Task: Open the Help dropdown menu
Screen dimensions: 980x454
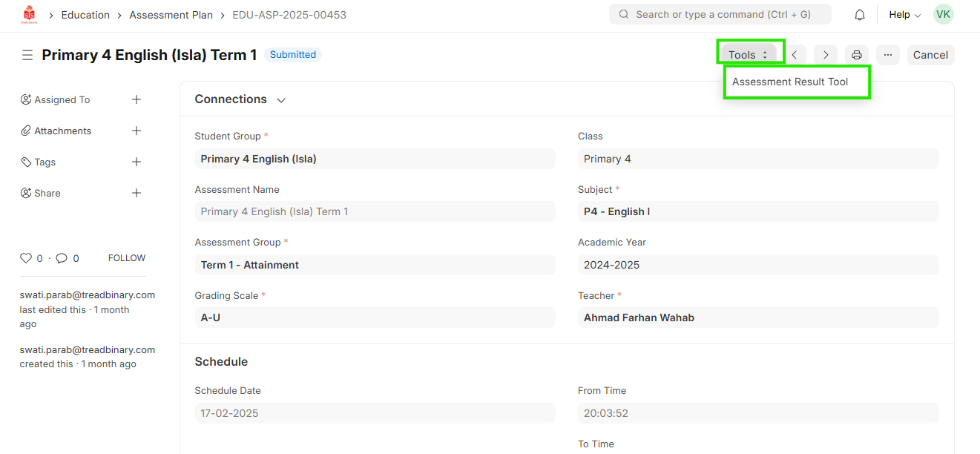Action: pos(904,15)
